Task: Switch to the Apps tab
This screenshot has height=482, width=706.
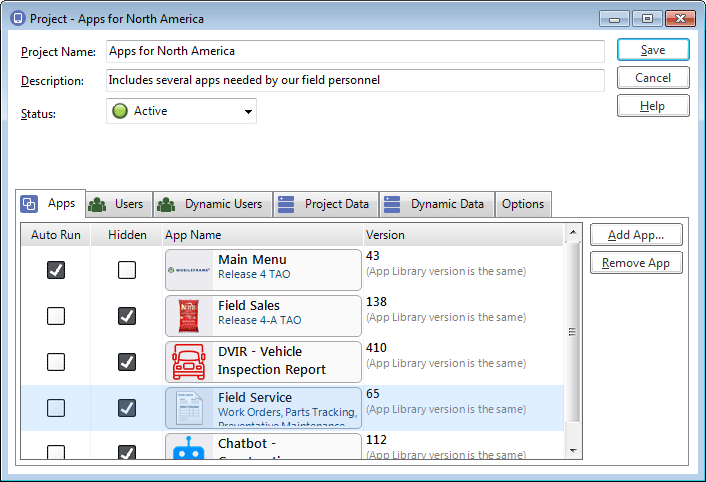Action: (50, 204)
